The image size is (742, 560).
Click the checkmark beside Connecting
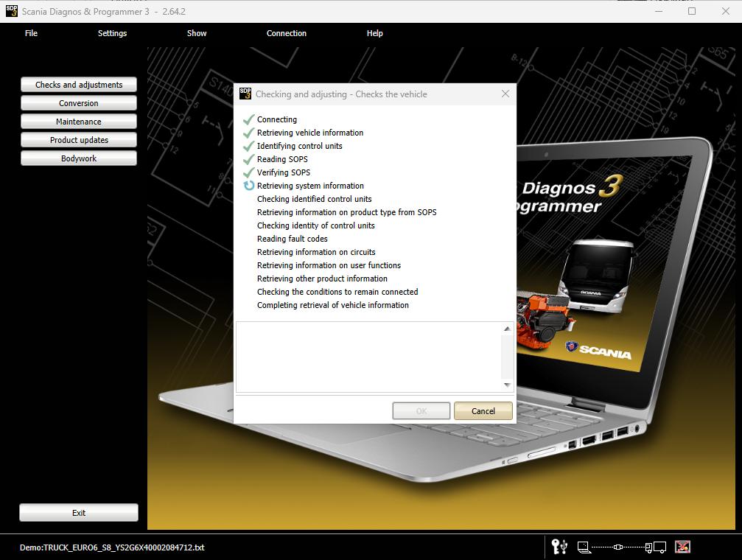(x=249, y=119)
